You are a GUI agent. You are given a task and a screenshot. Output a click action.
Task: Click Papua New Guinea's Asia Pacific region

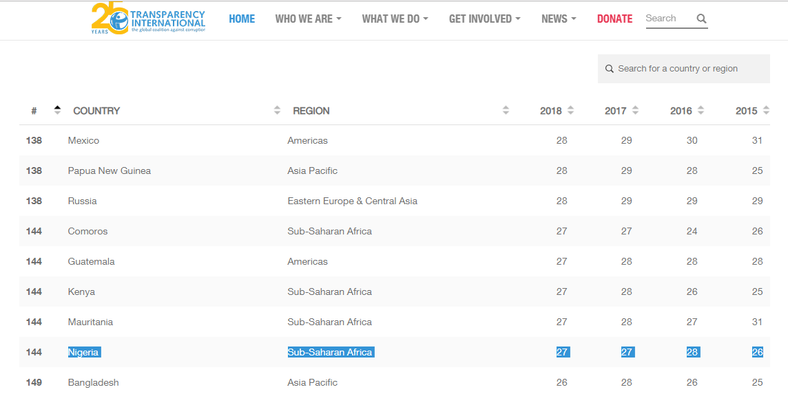[x=312, y=171]
